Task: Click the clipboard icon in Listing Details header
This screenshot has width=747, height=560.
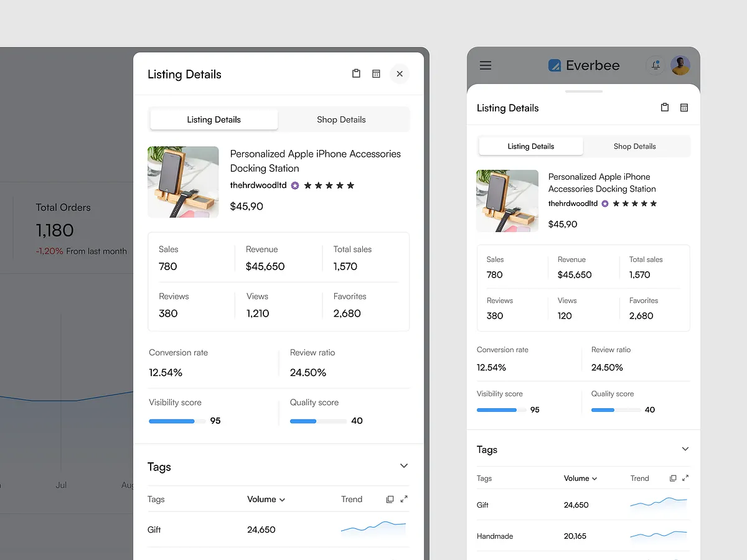Action: pos(355,73)
